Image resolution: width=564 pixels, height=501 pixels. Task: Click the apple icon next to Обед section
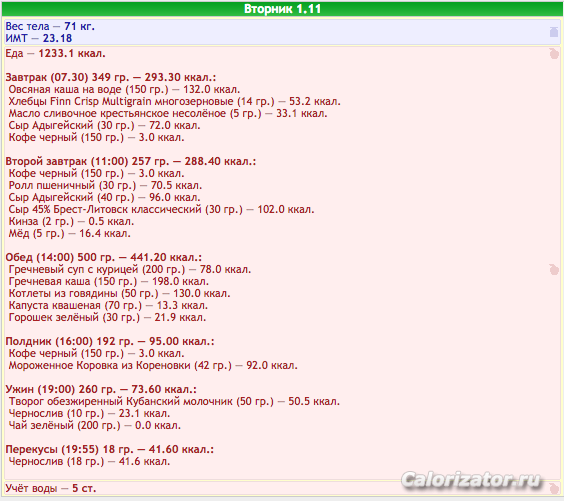tap(554, 269)
